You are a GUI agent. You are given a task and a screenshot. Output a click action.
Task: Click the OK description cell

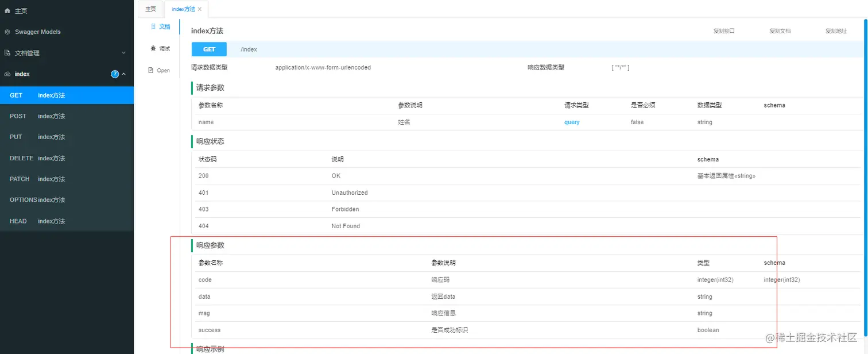pos(336,176)
